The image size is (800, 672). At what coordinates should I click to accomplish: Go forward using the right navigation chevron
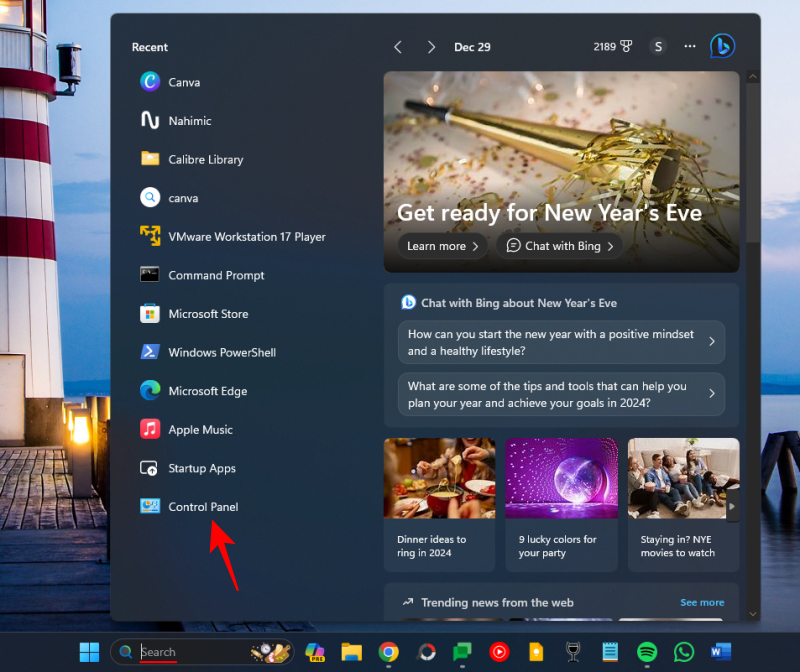(x=431, y=46)
